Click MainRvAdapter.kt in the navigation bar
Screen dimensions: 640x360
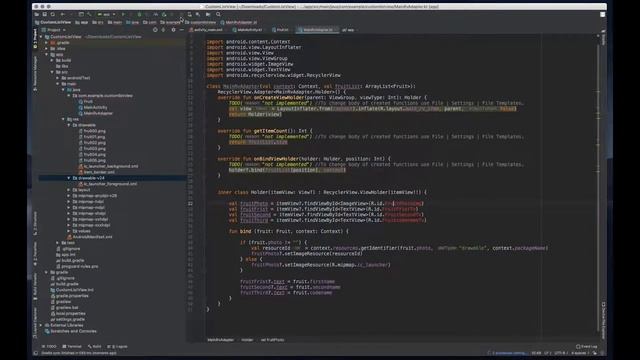[239, 22]
